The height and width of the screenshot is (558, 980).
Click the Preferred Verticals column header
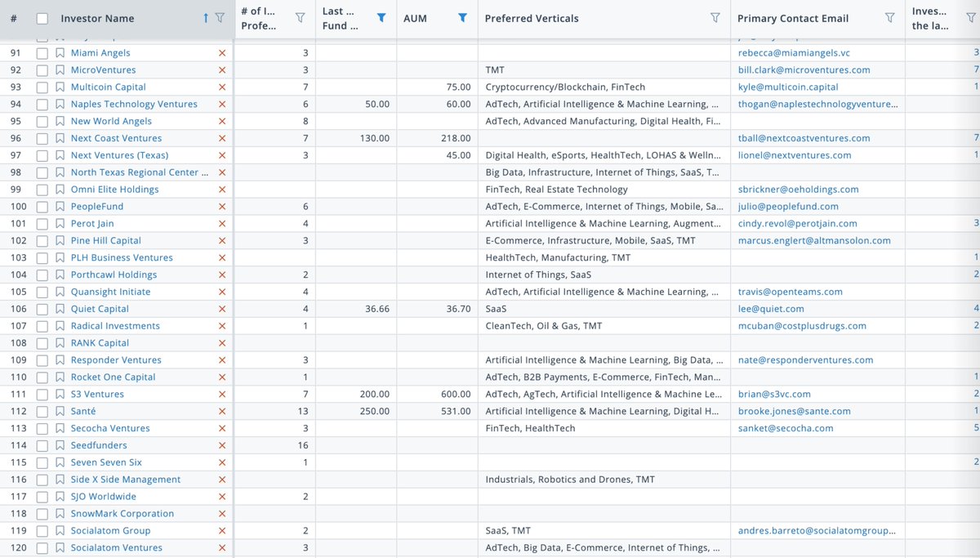532,19
